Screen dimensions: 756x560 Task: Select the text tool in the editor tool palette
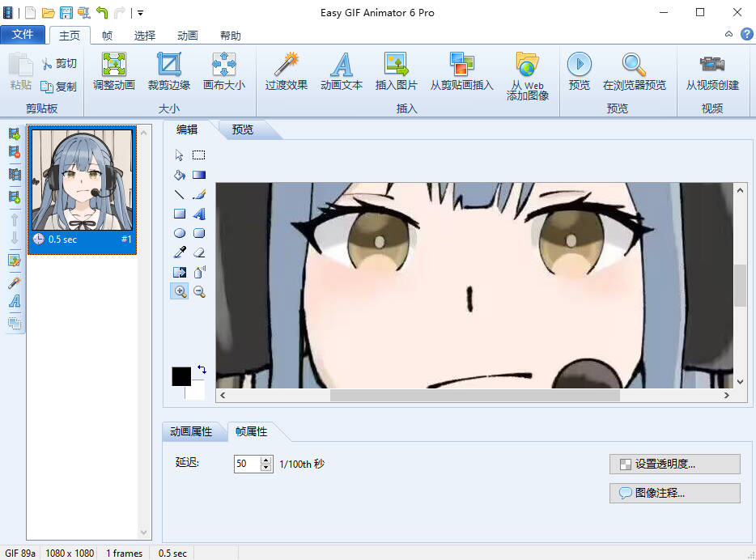click(198, 214)
